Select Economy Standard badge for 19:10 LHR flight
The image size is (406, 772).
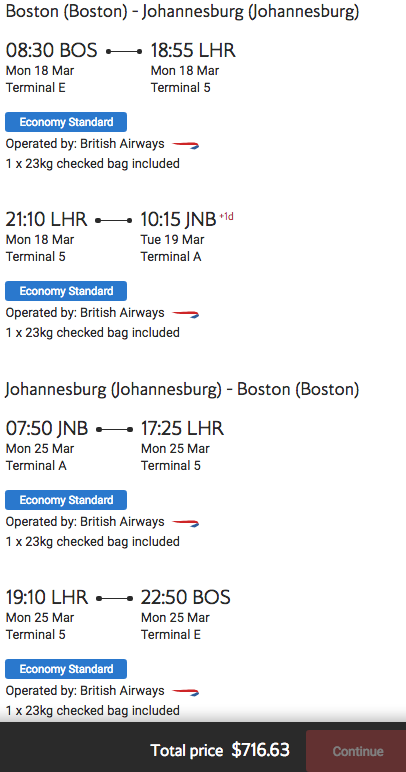[x=66, y=669]
